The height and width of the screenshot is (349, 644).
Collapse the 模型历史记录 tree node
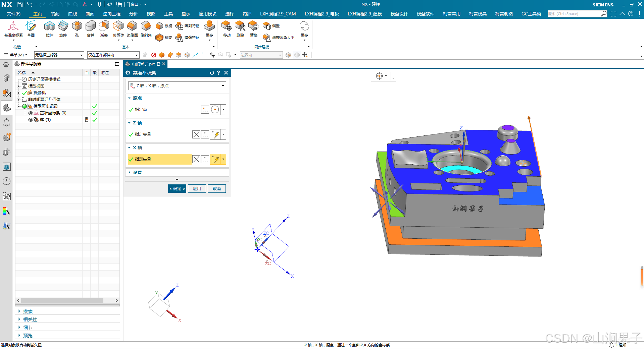point(19,106)
